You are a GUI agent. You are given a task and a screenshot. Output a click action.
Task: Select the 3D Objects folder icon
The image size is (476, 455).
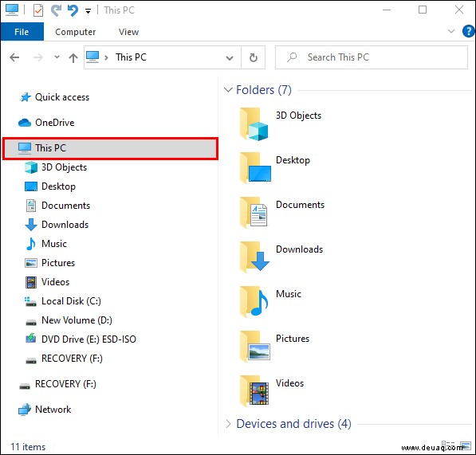coord(254,124)
